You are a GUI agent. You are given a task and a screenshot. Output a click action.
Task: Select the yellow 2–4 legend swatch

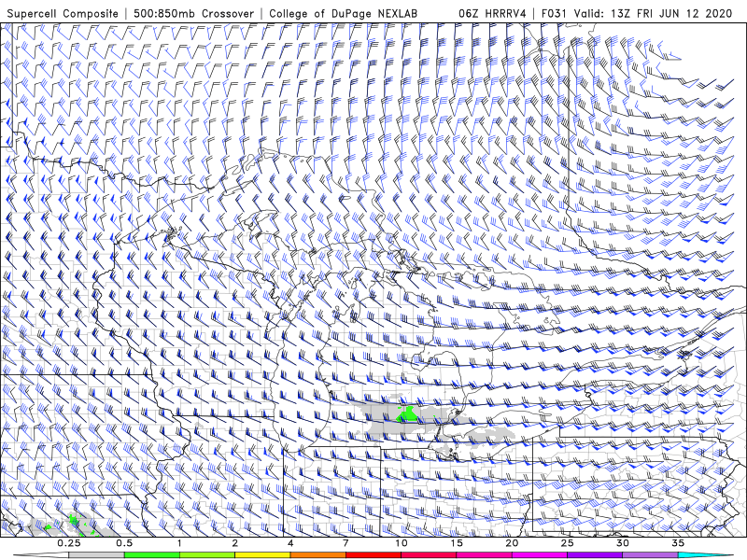[x=262, y=555]
